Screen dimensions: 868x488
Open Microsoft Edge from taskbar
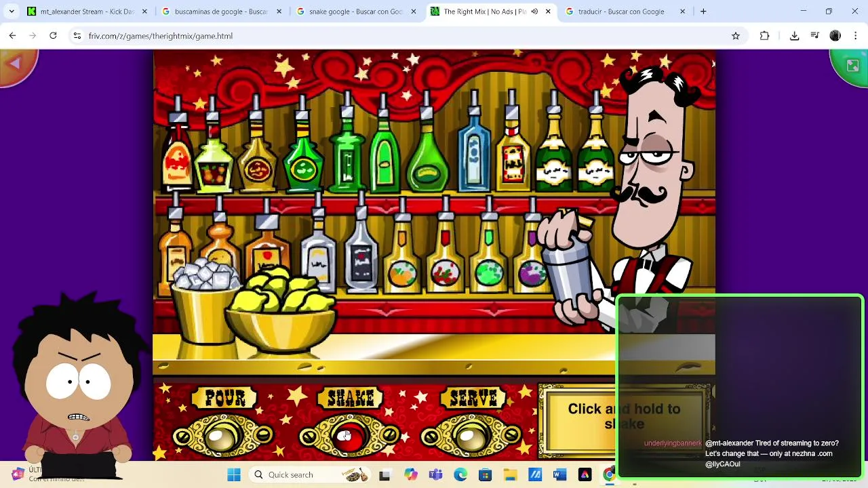coord(460,474)
